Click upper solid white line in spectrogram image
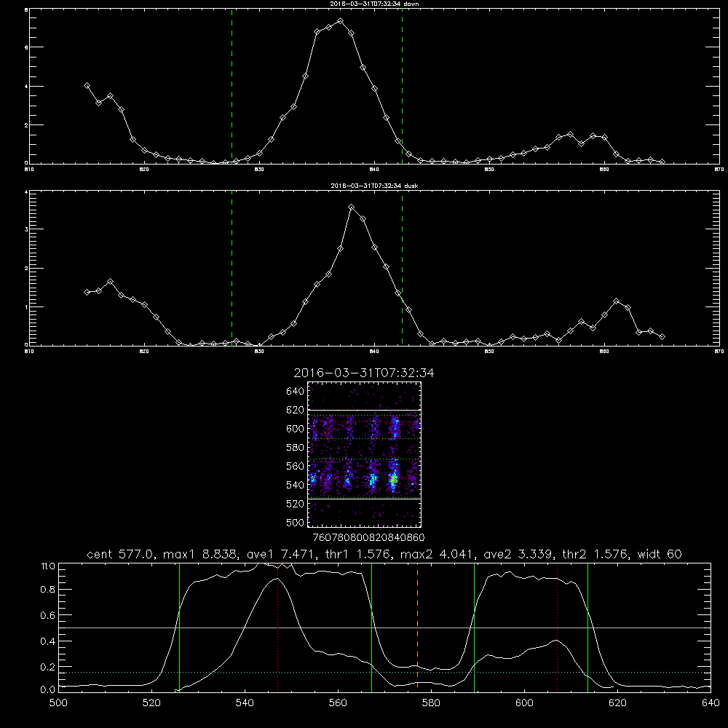The image size is (728, 728). tap(365, 410)
